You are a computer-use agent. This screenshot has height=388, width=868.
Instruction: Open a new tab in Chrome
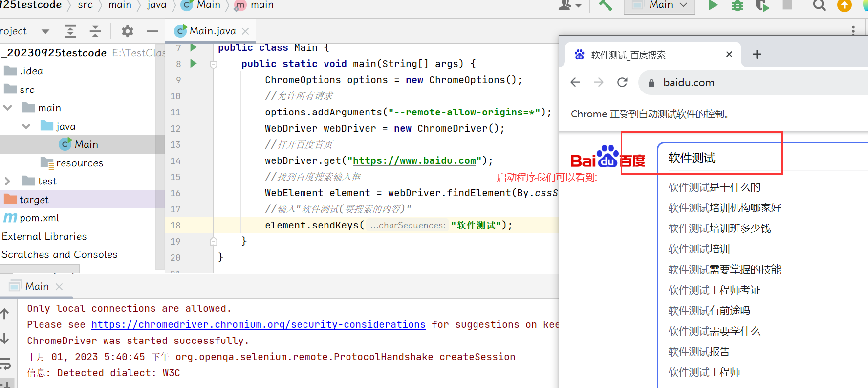click(757, 54)
